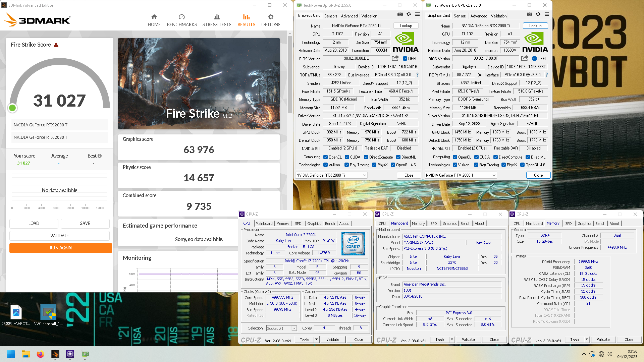The width and height of the screenshot is (644, 362).
Task: Click the SAVE result button
Action: click(x=85, y=224)
